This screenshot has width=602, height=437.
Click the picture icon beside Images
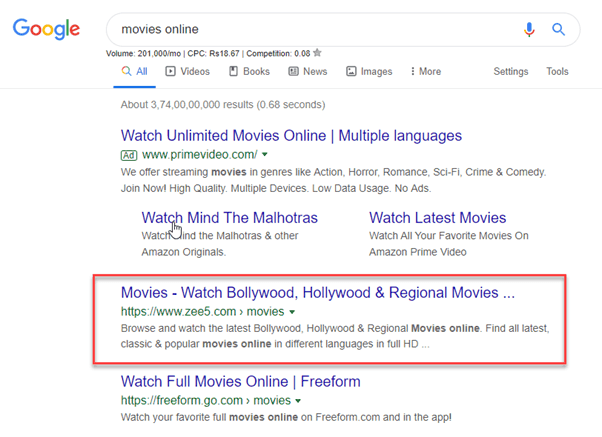(351, 71)
